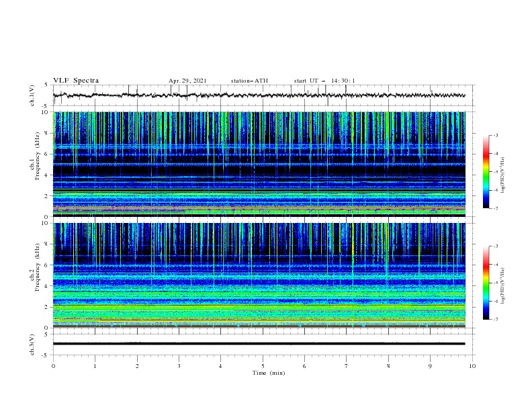Click the ch.1 voltage waveform trace
This screenshot has width=532, height=411.
point(259,95)
